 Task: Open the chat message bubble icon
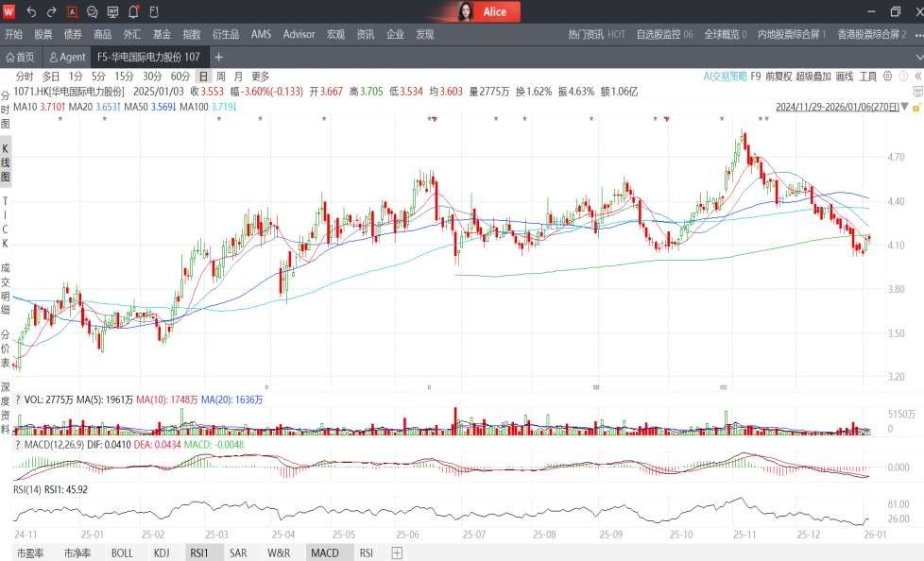pos(93,11)
